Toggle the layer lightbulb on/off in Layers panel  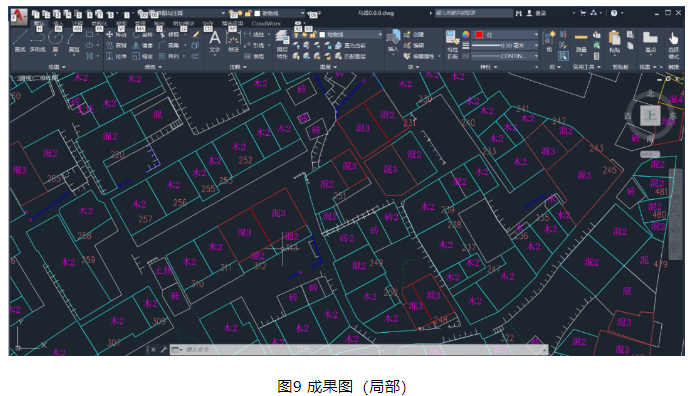coord(297,35)
